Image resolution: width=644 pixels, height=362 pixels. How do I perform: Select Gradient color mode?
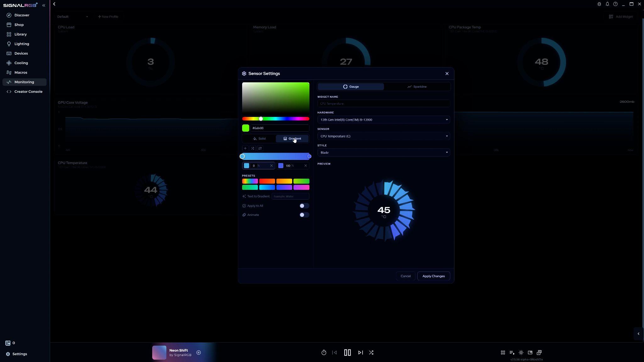coord(292,139)
